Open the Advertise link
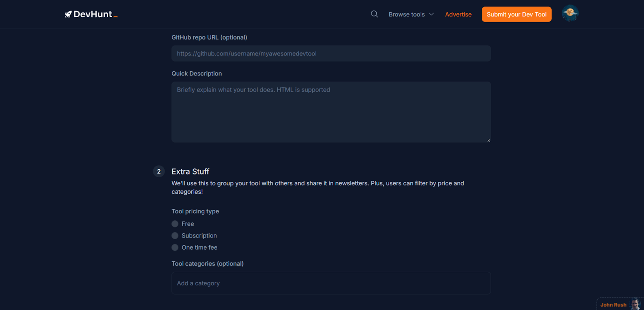 pyautogui.click(x=458, y=14)
